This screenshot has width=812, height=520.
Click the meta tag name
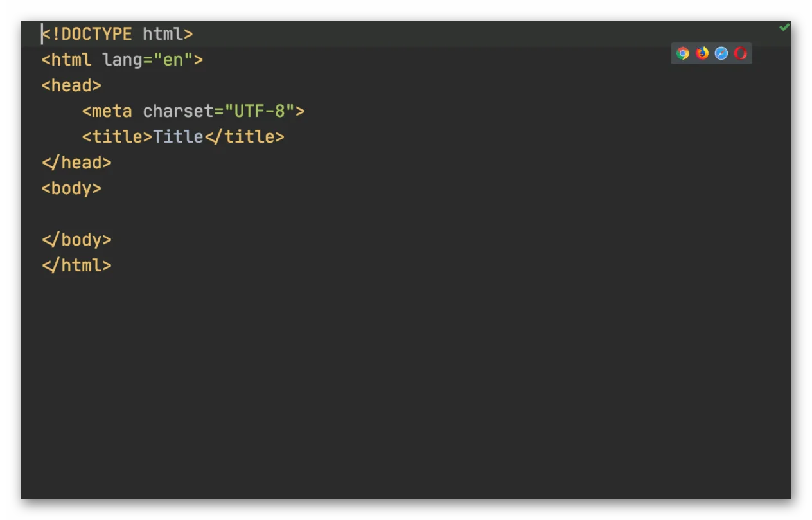[112, 111]
